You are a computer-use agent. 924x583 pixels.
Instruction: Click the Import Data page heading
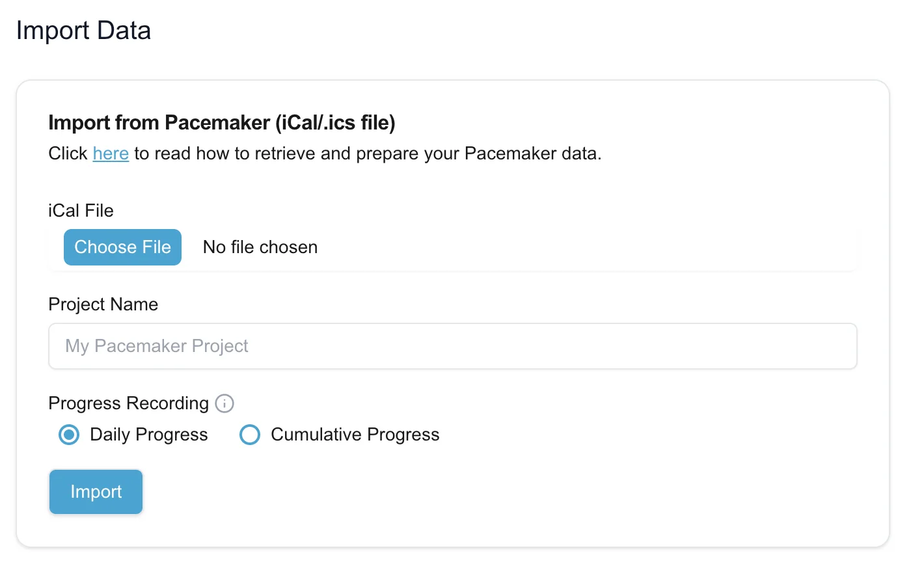(x=83, y=30)
